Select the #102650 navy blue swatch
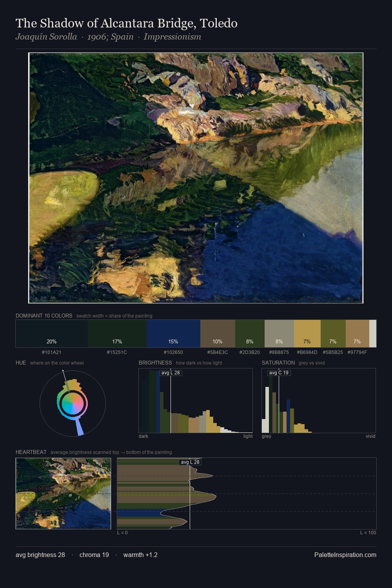This screenshot has height=588, width=392. click(x=173, y=334)
